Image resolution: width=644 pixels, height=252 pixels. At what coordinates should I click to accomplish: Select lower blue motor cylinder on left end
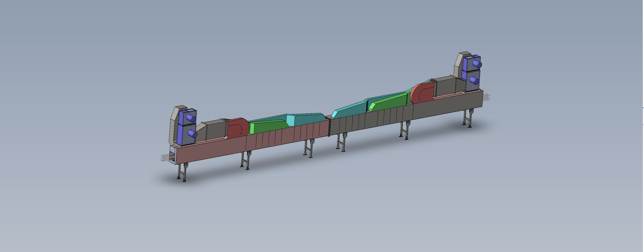pyautogui.click(x=193, y=134)
